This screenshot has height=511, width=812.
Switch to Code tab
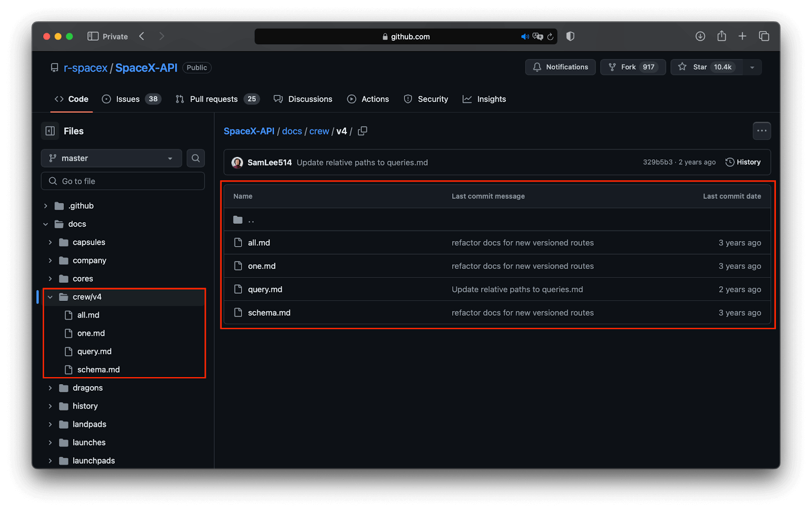click(72, 99)
